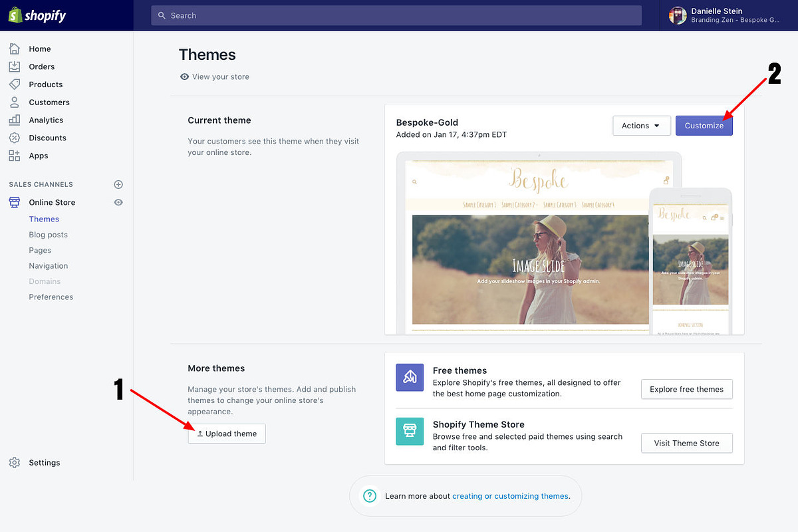Click the Customize button for the current theme
Screen dimensions: 798x532
[x=704, y=125]
